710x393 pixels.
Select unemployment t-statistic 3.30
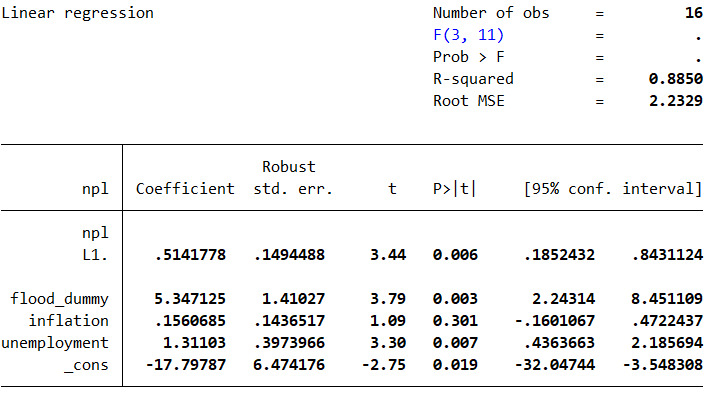[x=388, y=343]
